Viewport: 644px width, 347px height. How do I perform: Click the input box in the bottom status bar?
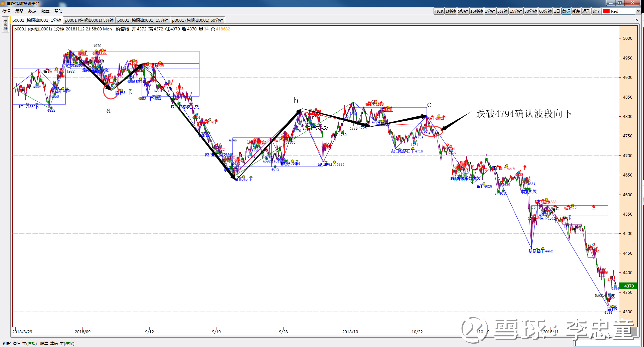tap(607, 343)
